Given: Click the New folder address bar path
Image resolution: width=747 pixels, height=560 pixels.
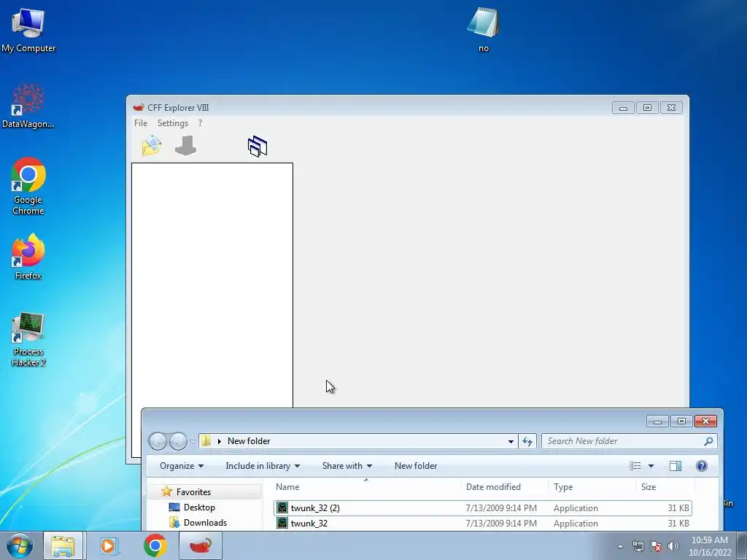Looking at the screenshot, I should [249, 441].
